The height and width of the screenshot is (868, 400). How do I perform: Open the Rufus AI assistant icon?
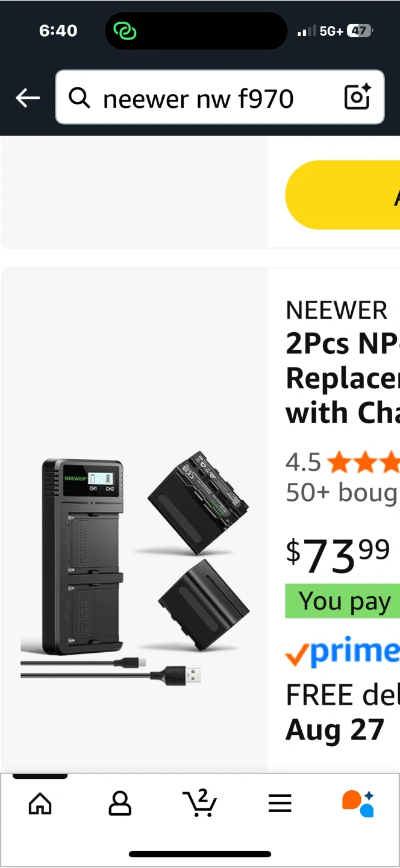358,804
